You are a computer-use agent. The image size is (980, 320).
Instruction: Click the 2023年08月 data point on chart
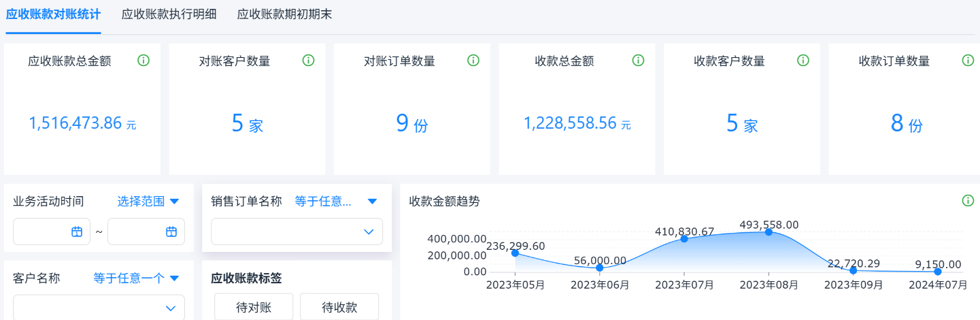768,232
